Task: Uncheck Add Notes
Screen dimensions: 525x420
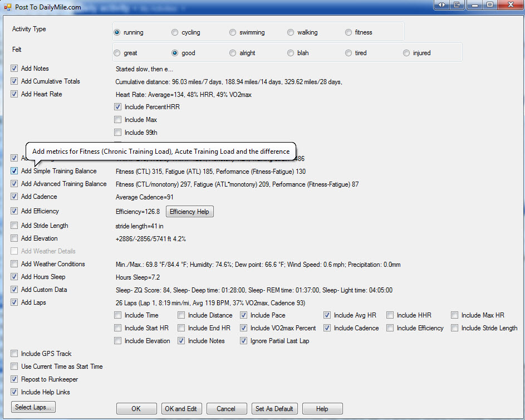Action: pyautogui.click(x=14, y=69)
